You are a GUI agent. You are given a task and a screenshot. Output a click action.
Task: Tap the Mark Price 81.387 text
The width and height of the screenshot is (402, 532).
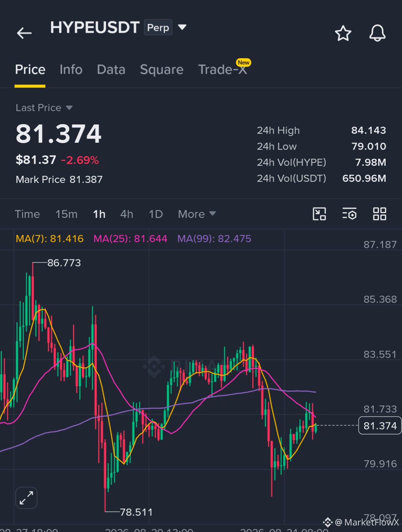[59, 180]
